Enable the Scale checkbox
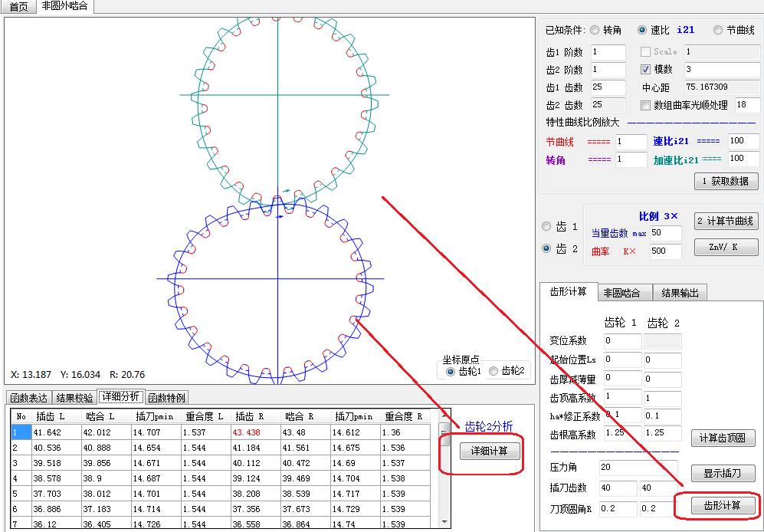 click(x=645, y=51)
